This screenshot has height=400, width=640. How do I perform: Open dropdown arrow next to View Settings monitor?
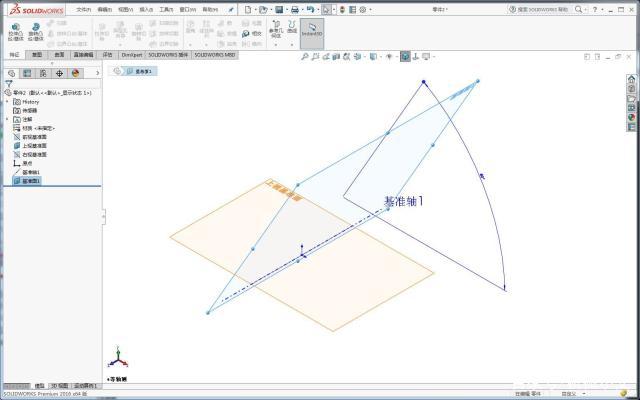pyautogui.click(x=433, y=57)
